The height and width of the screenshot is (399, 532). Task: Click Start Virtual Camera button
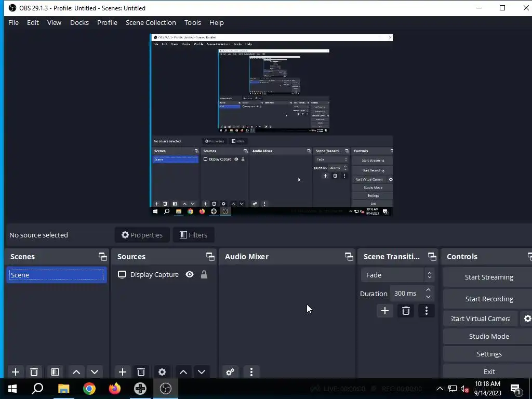tap(480, 318)
